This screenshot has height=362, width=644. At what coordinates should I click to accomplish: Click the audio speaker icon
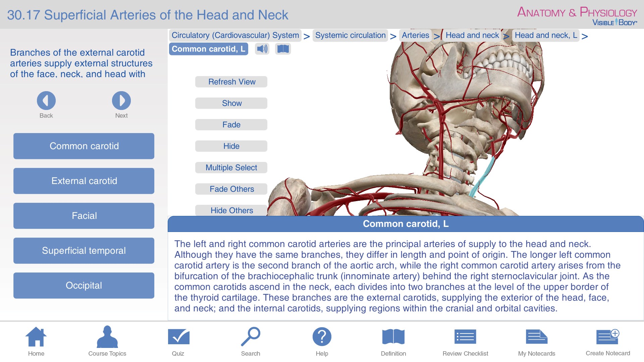click(x=262, y=49)
